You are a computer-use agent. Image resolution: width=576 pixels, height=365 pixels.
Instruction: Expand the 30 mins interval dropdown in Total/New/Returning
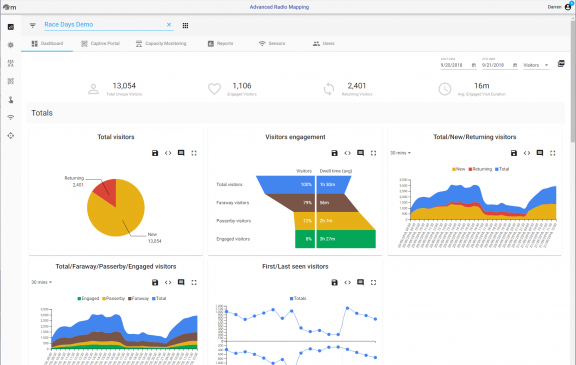point(400,153)
